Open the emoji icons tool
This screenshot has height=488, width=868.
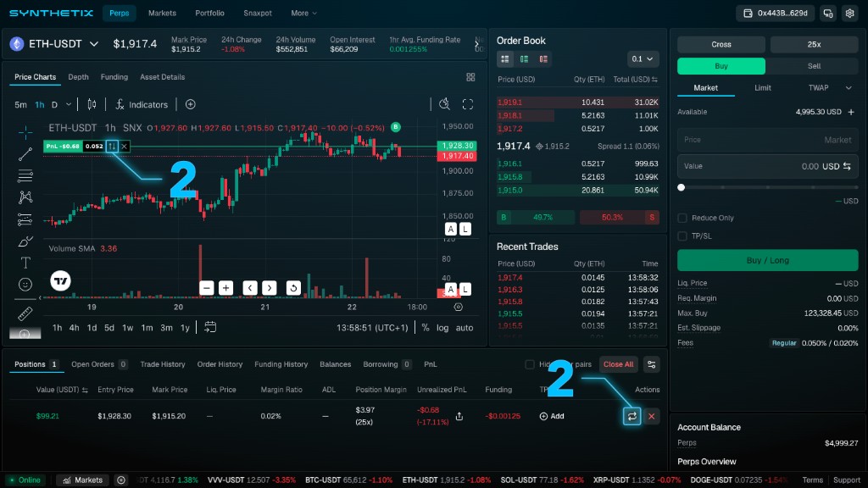[25, 285]
